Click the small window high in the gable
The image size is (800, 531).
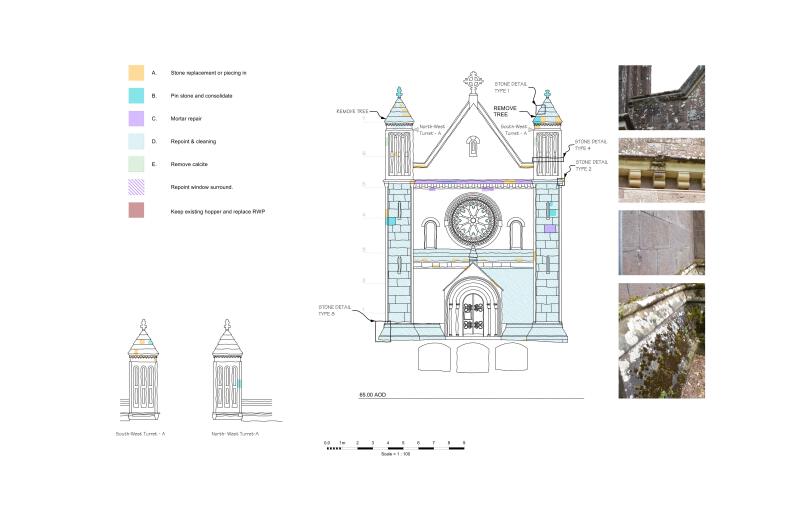(x=473, y=146)
